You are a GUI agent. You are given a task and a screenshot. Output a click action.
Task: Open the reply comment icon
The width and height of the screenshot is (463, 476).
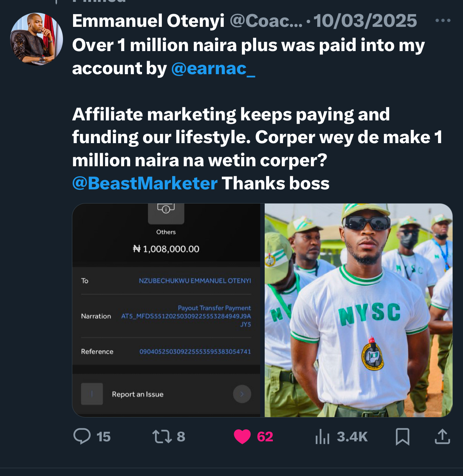pyautogui.click(x=82, y=436)
